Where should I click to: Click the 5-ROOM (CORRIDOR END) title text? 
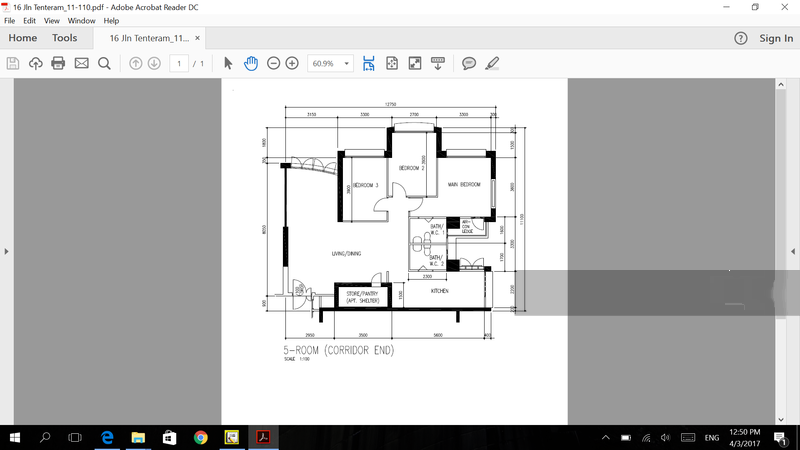(x=339, y=350)
